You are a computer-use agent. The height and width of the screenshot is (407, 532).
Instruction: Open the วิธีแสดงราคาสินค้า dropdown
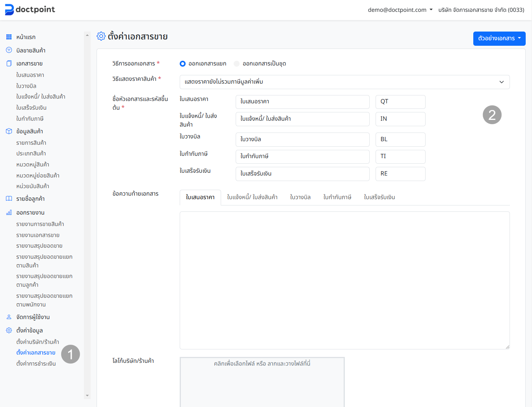[x=344, y=82]
